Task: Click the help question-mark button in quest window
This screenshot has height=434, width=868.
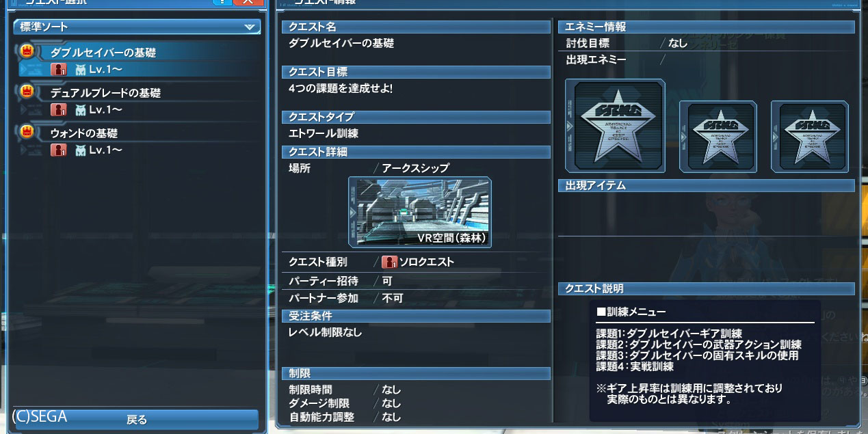Action: pyautogui.click(x=222, y=2)
